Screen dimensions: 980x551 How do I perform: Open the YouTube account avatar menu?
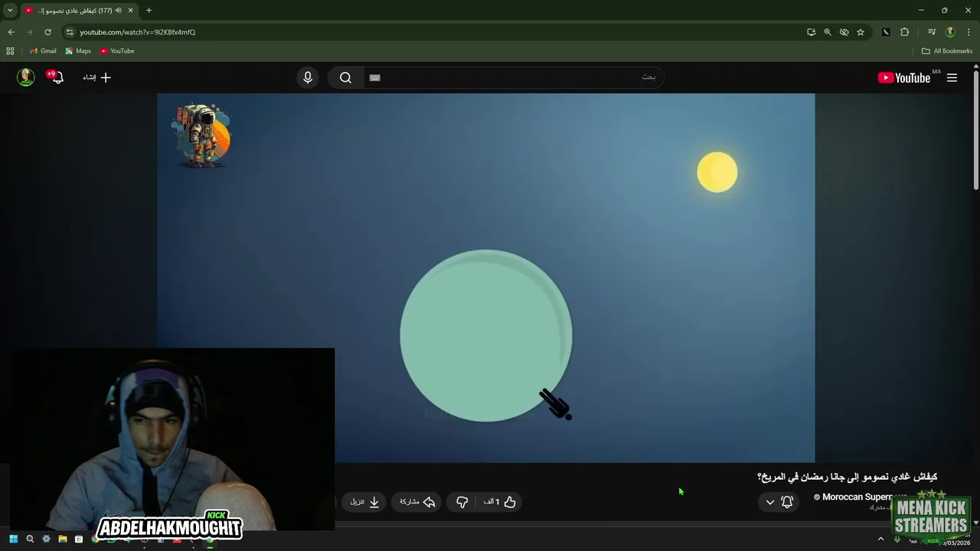coord(26,77)
